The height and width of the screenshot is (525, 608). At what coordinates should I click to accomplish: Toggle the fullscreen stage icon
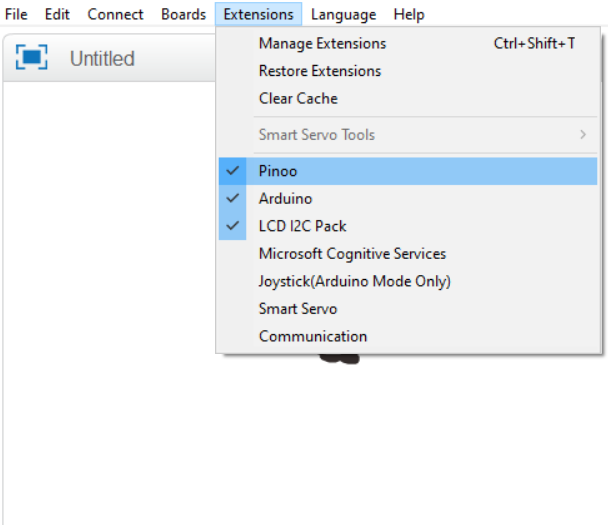31,57
